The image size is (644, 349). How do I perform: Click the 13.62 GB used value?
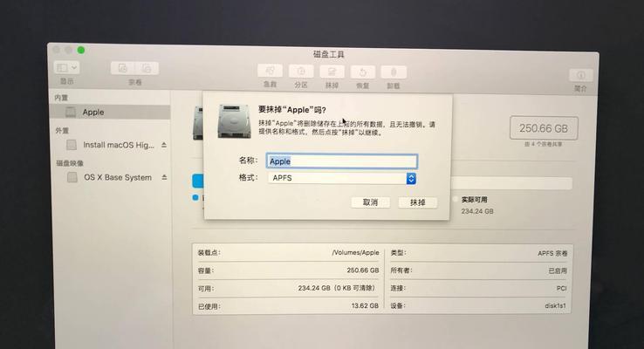[x=365, y=306]
